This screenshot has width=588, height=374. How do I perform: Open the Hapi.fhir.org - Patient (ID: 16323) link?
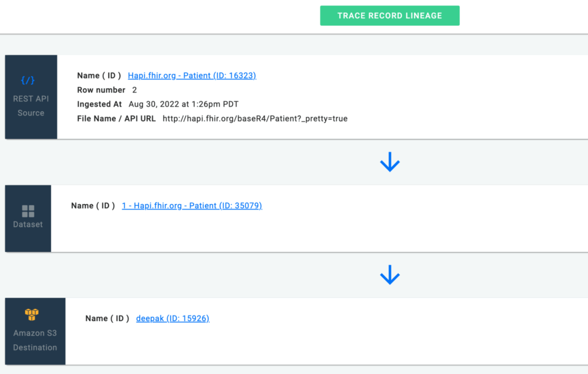click(x=192, y=75)
